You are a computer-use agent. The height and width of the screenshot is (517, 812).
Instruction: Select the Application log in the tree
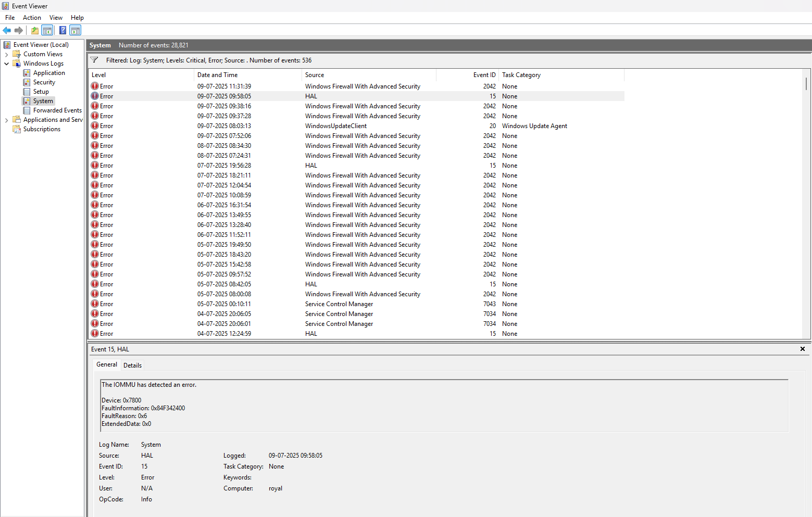pyautogui.click(x=49, y=73)
